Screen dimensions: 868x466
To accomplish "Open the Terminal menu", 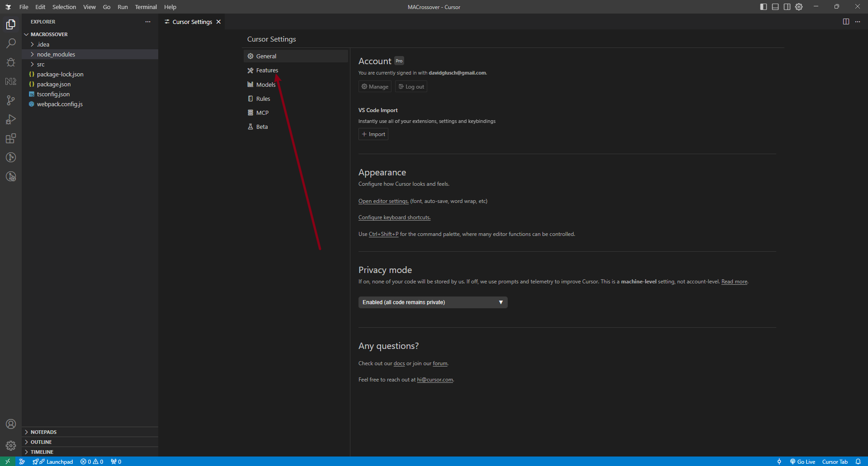I will coord(146,7).
